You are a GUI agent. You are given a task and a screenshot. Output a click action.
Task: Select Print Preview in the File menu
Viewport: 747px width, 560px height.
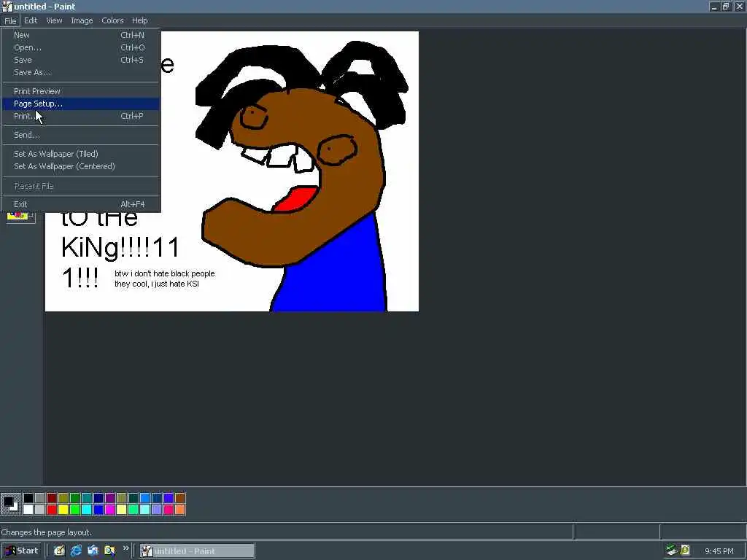tap(80, 91)
